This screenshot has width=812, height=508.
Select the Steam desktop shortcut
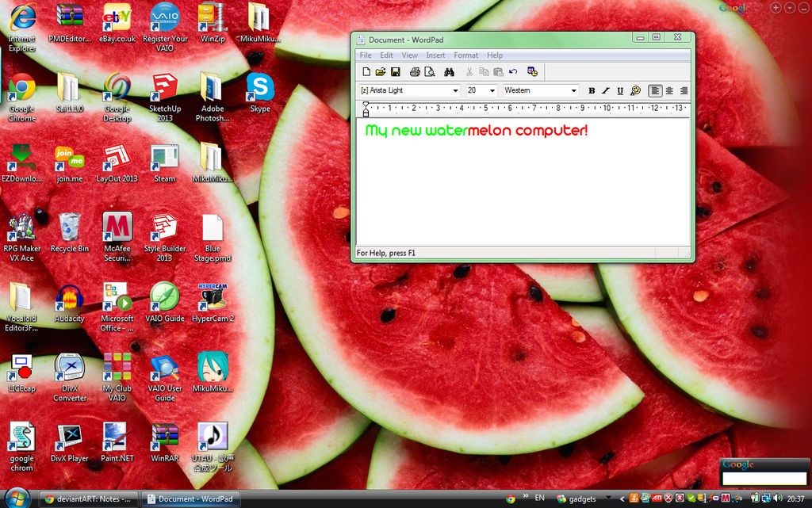point(165,163)
